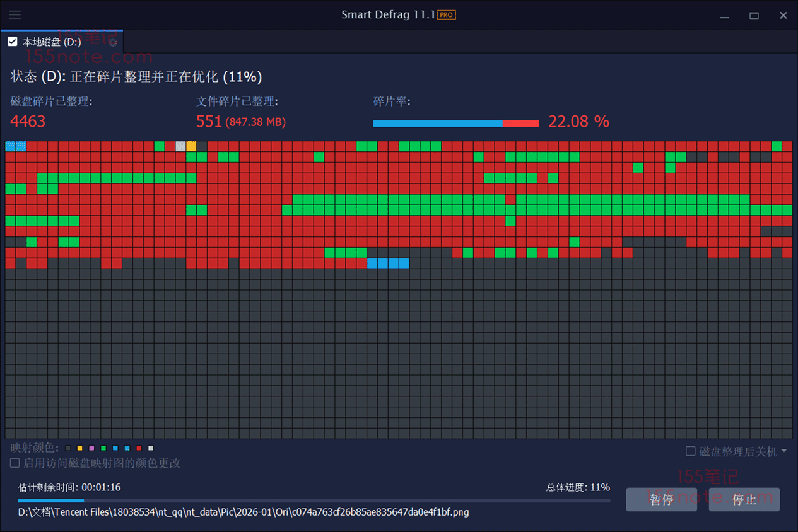Screen dimensions: 798x532
Task: Click the spinning progress icon on the D: tab
Action: point(113,42)
